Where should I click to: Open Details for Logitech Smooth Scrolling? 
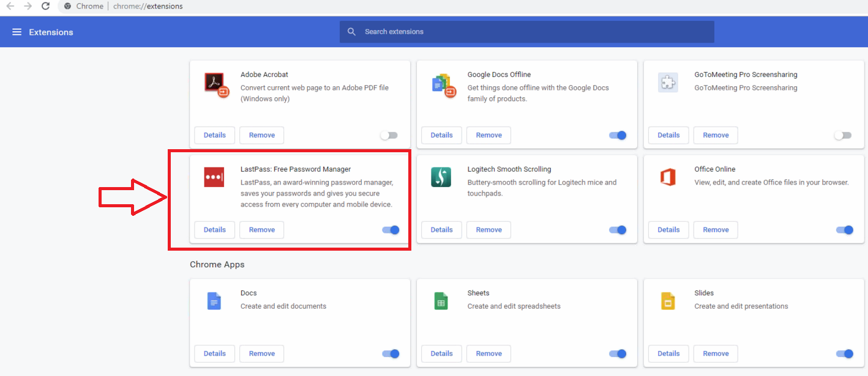(441, 230)
